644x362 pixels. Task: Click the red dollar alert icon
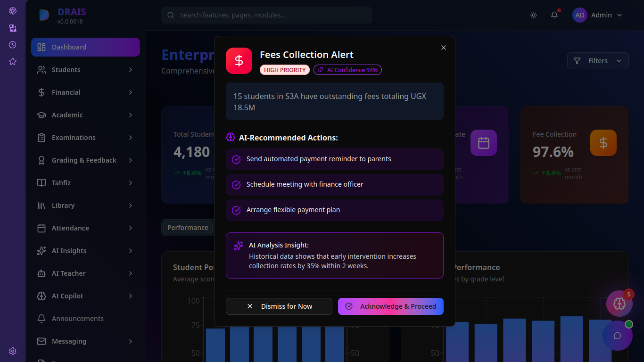click(x=239, y=61)
